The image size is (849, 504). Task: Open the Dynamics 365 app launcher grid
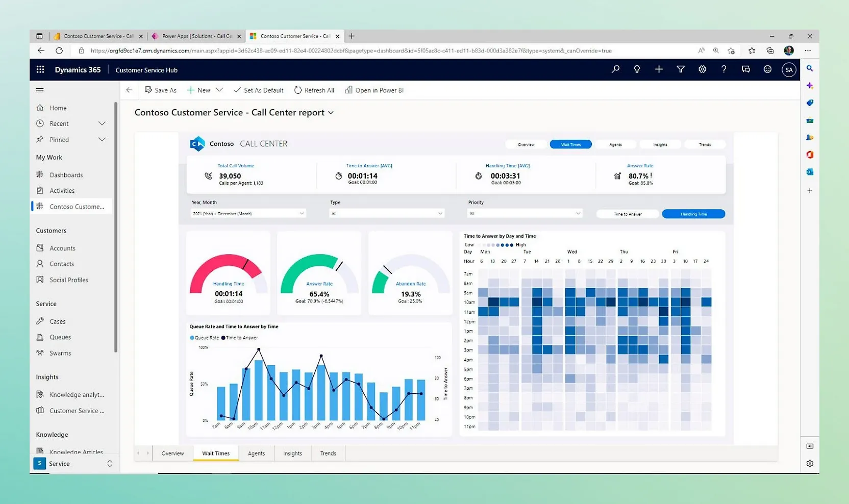[40, 69]
